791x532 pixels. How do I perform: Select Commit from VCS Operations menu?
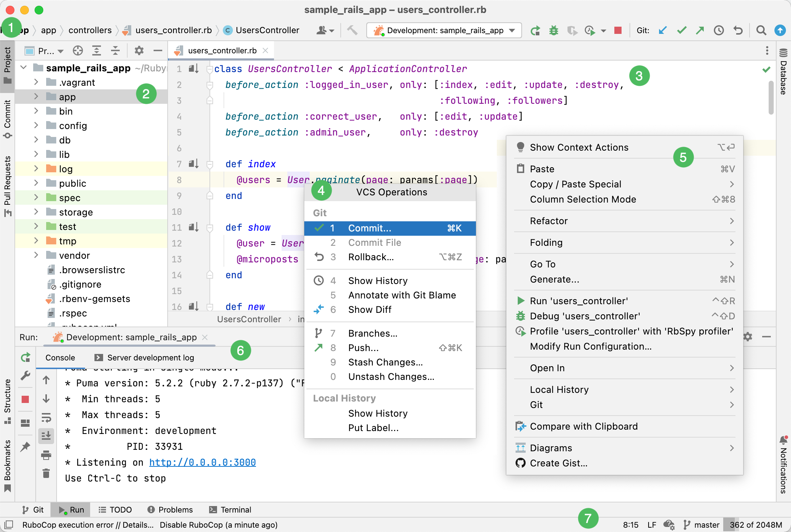click(x=369, y=228)
